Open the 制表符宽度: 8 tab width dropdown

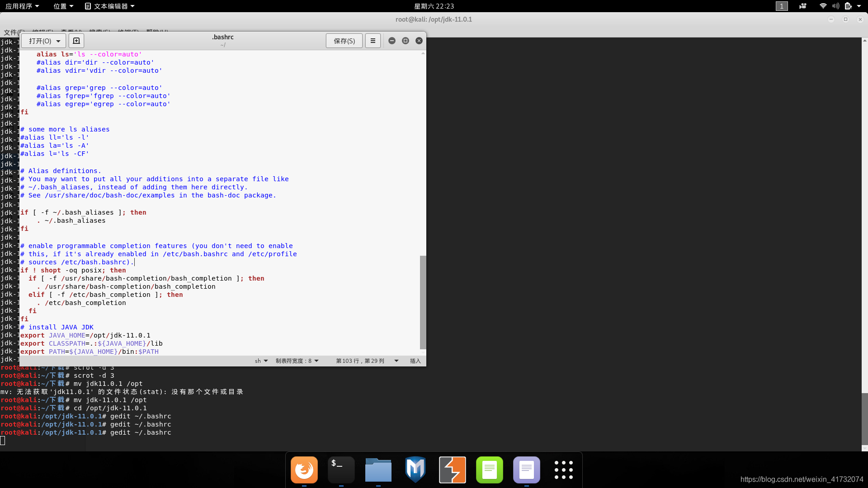(297, 361)
